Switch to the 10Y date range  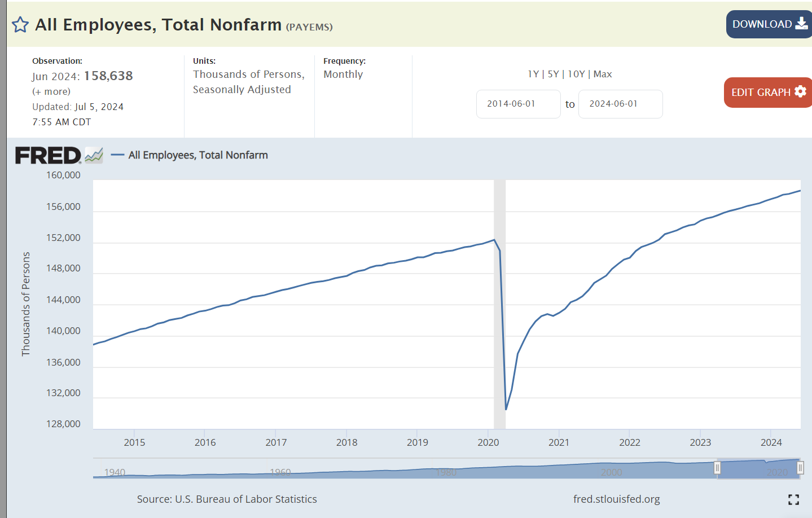pos(576,74)
